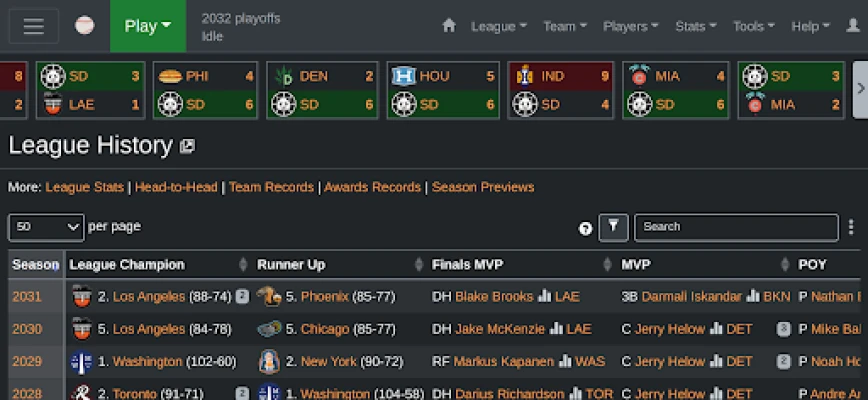
Task: Open League History in a new window
Action: pos(187,146)
